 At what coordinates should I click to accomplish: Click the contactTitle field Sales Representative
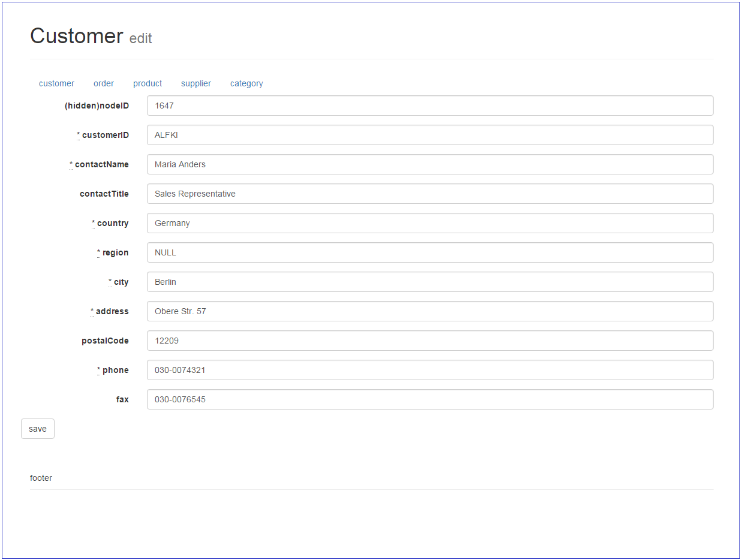tap(430, 194)
